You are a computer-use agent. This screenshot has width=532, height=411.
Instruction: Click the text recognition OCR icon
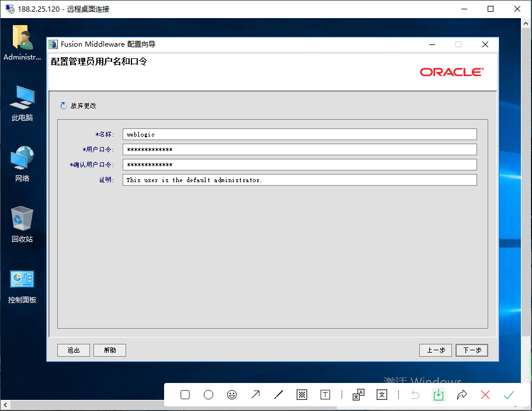click(x=382, y=395)
